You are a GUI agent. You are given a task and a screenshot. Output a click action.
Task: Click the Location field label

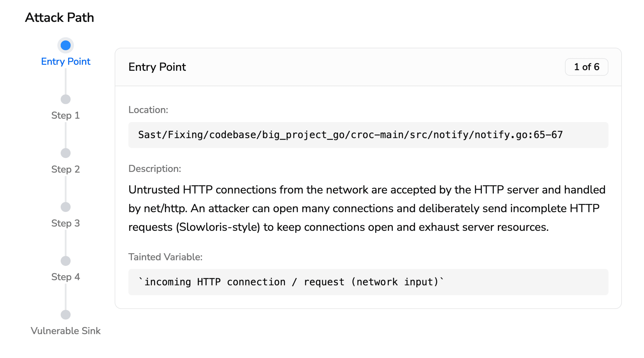click(148, 110)
